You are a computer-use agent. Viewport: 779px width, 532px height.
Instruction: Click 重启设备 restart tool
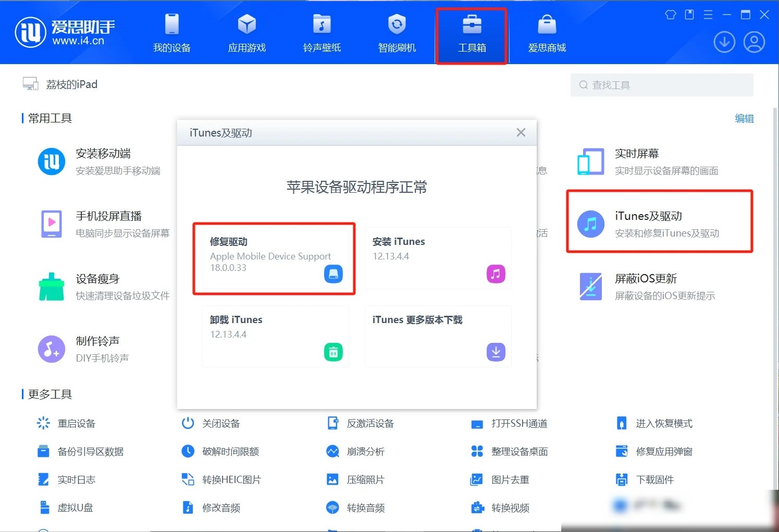pos(66,423)
